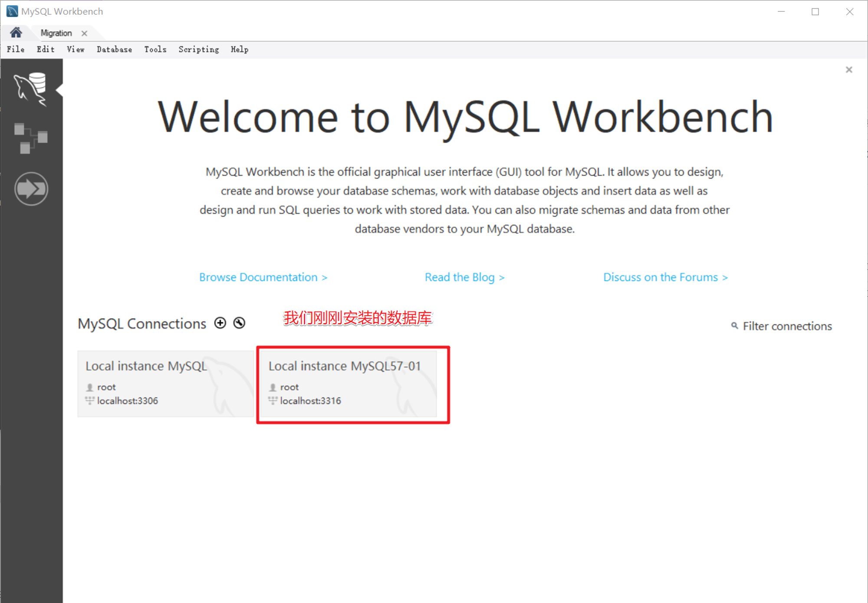Add a new MySQL connection with plus icon
868x603 pixels.
tap(220, 323)
